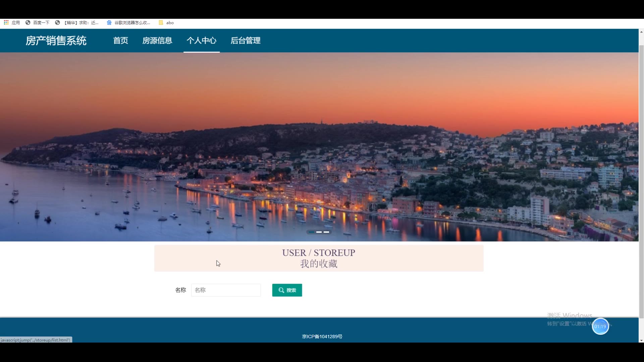The height and width of the screenshot is (362, 644).
Task: Open the 房源信息 menu item
Action: click(x=157, y=41)
